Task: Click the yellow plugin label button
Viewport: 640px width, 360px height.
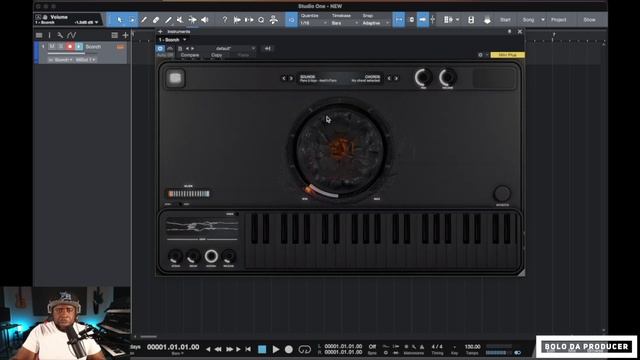Action: coord(508,55)
